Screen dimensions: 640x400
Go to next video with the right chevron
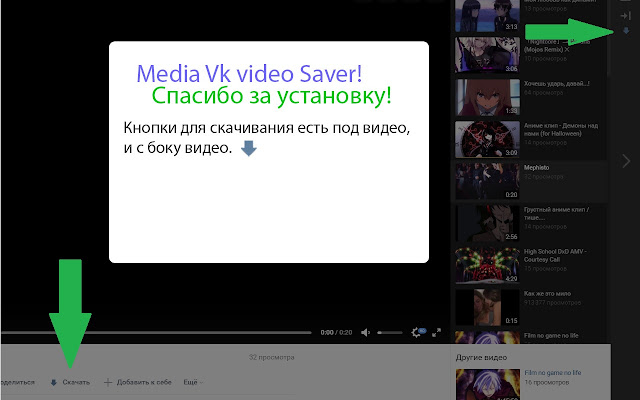[x=626, y=161]
